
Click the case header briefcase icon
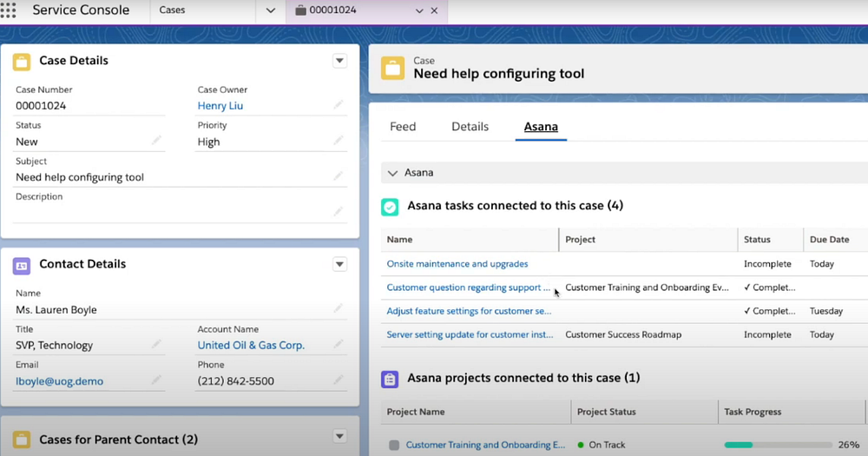click(x=392, y=68)
